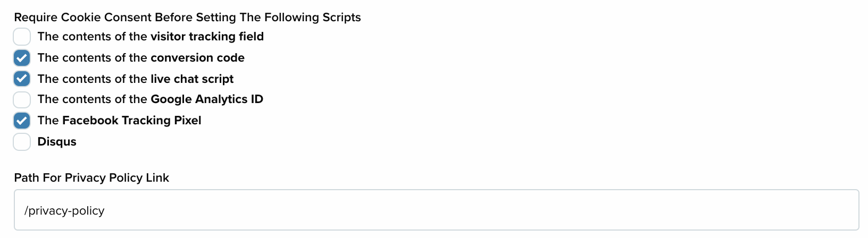Click the word "The" before Facebook Tracking Pixel
The width and height of the screenshot is (868, 238).
[48, 121]
